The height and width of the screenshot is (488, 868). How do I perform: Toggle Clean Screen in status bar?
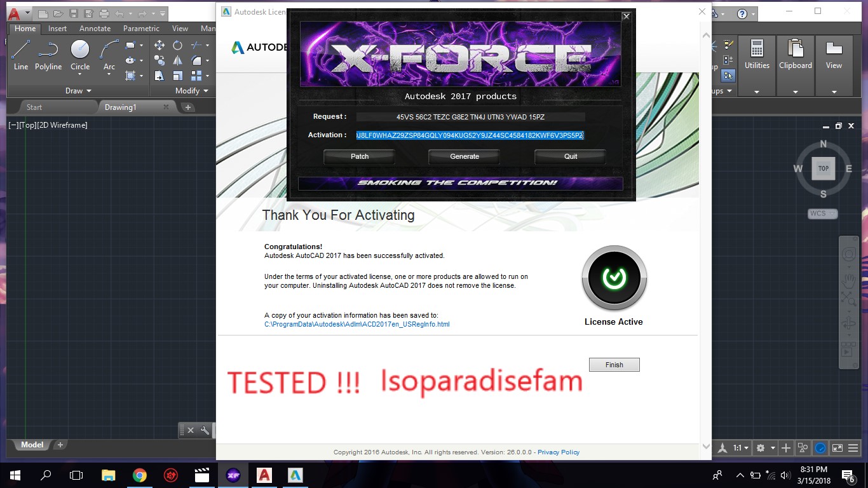tap(837, 447)
